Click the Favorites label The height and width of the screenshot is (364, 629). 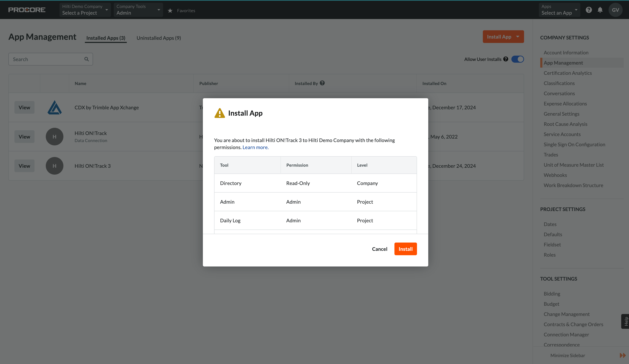(x=186, y=11)
